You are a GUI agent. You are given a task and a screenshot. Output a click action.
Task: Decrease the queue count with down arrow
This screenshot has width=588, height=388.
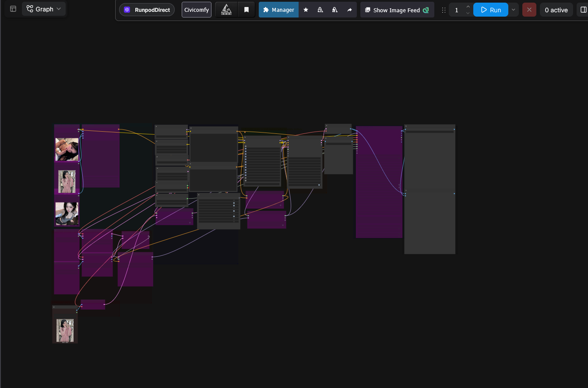click(x=468, y=13)
